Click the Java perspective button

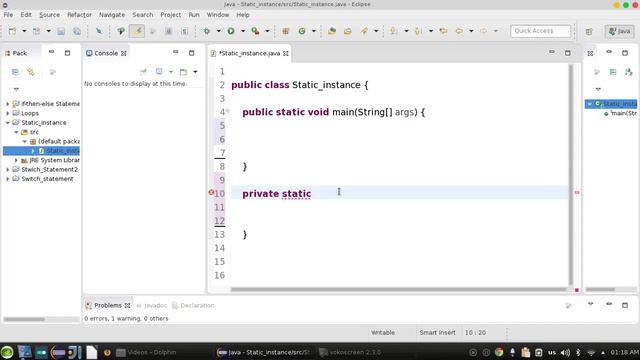[x=620, y=31]
